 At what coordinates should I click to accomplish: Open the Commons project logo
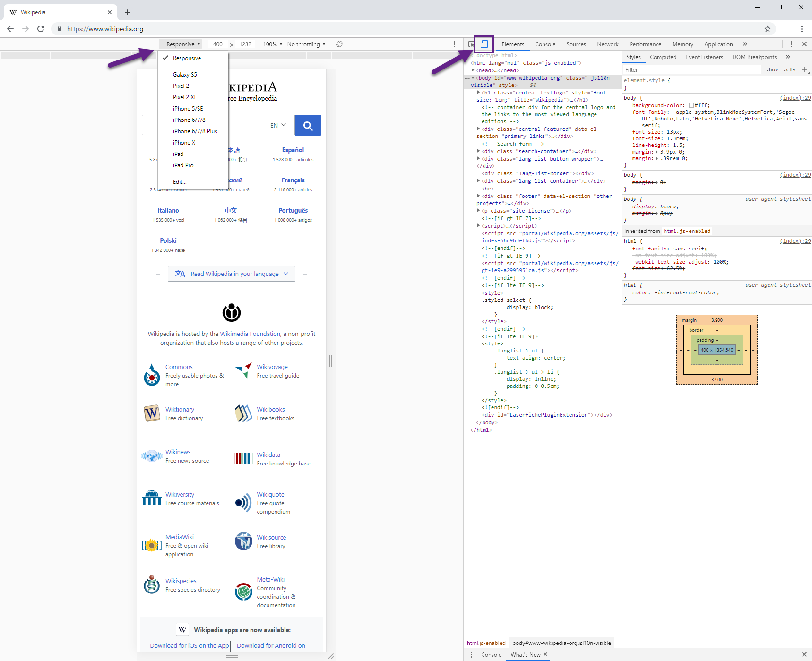pyautogui.click(x=152, y=375)
